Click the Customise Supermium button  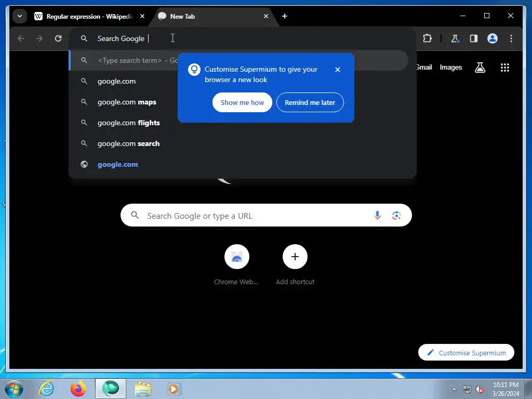tap(466, 353)
